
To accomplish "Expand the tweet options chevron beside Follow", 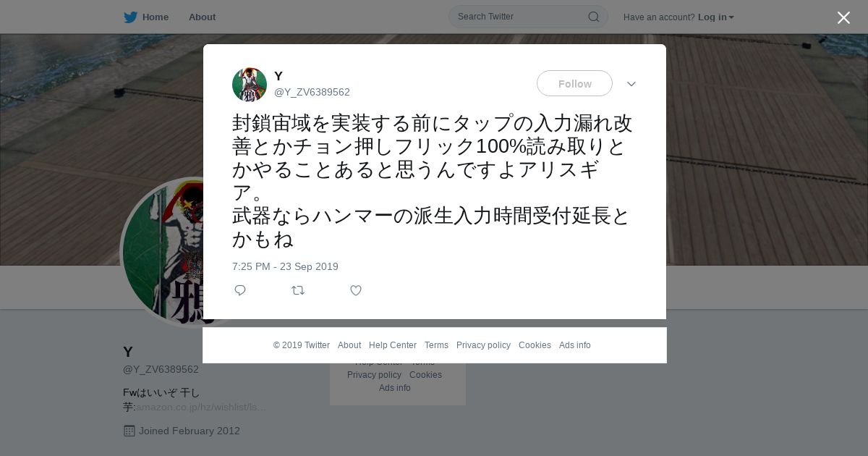I will coord(631,84).
